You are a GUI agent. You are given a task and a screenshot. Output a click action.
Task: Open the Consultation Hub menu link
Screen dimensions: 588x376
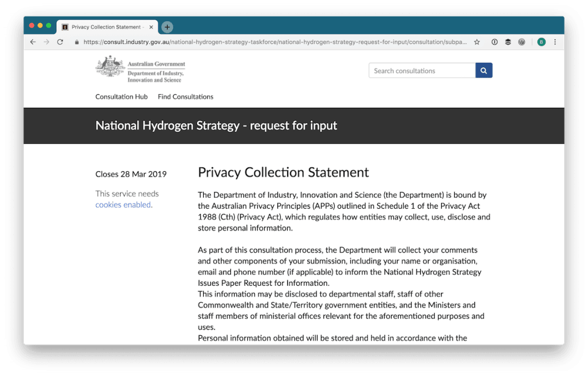click(x=122, y=97)
